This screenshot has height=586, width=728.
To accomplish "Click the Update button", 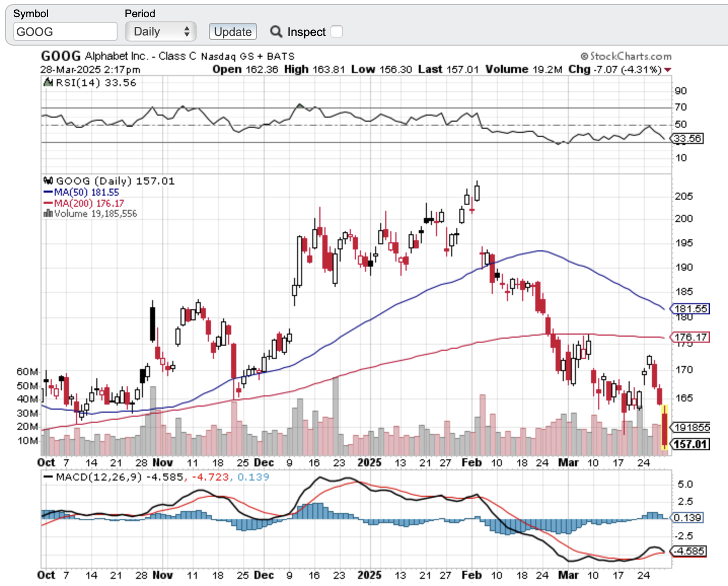I will pyautogui.click(x=233, y=32).
